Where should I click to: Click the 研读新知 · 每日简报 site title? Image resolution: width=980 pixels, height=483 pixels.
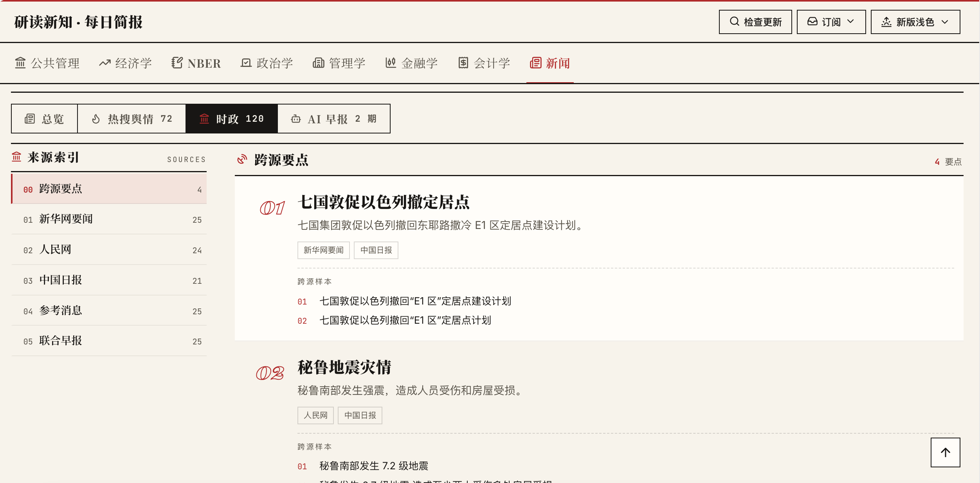(x=78, y=22)
